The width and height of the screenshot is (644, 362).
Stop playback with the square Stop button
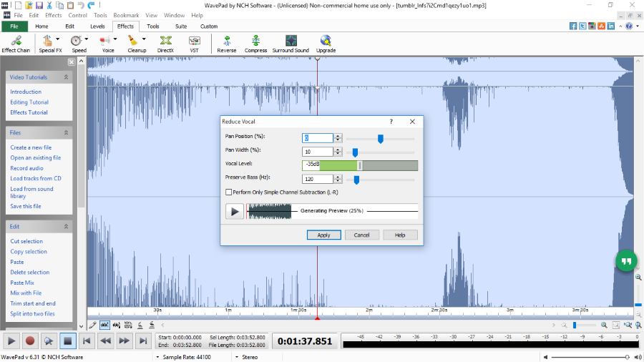pos(67,341)
